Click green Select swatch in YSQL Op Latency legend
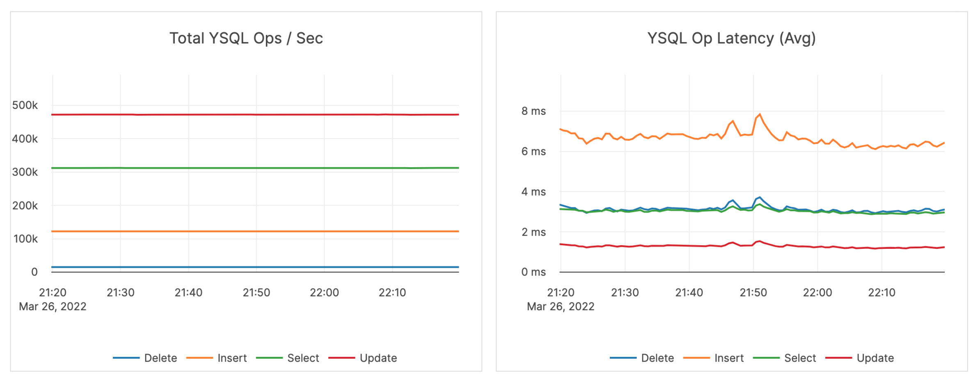The height and width of the screenshot is (382, 980). pyautogui.click(x=766, y=358)
